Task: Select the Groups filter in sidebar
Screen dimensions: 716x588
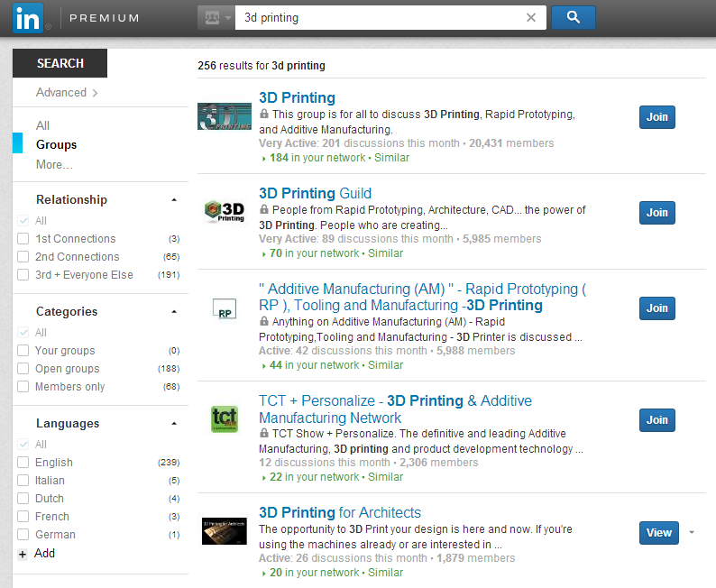Action: click(x=56, y=144)
